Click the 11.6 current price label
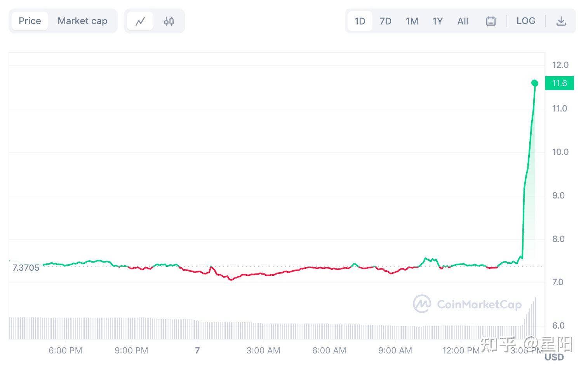This screenshot has width=588, height=369. click(560, 83)
